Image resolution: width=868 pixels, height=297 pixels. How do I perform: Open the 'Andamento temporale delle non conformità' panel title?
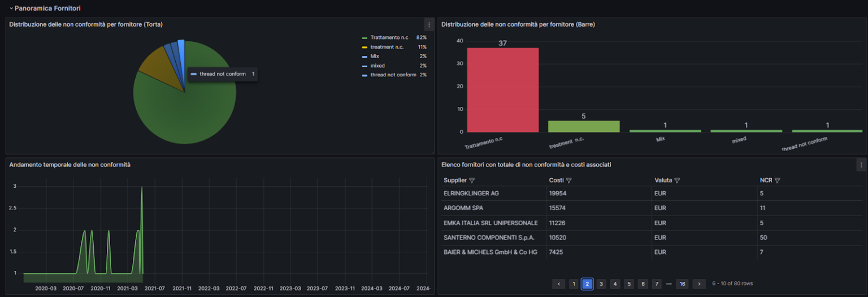70,165
